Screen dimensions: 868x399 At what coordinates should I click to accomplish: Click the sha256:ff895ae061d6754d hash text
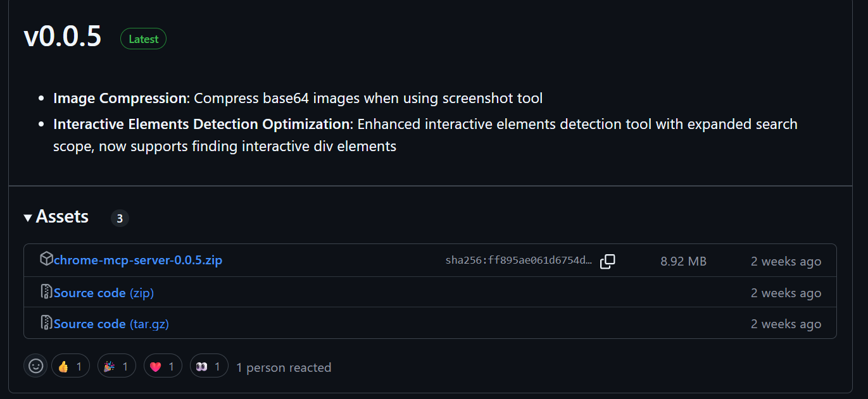(519, 261)
